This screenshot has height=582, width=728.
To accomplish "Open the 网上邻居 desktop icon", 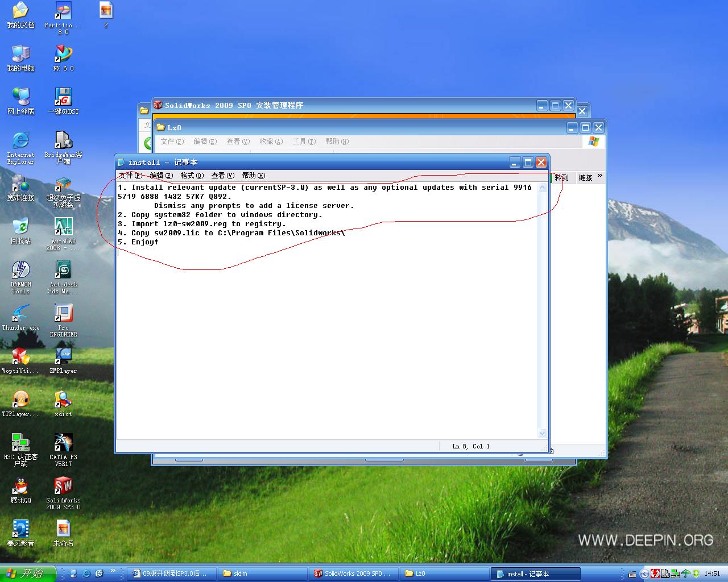I will pos(20,101).
